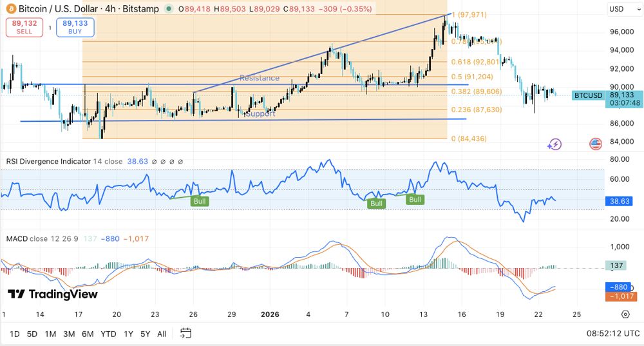Open the date range calendar icon

click(185, 333)
